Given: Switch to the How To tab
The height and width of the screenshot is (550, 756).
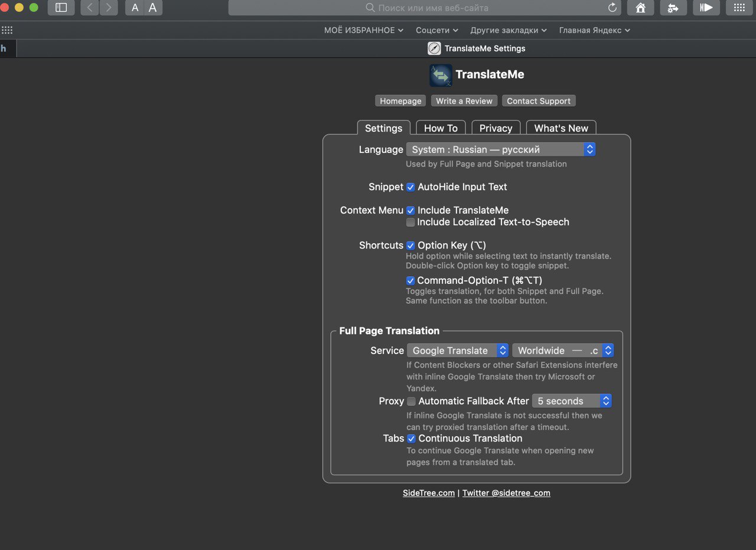Looking at the screenshot, I should pyautogui.click(x=441, y=128).
